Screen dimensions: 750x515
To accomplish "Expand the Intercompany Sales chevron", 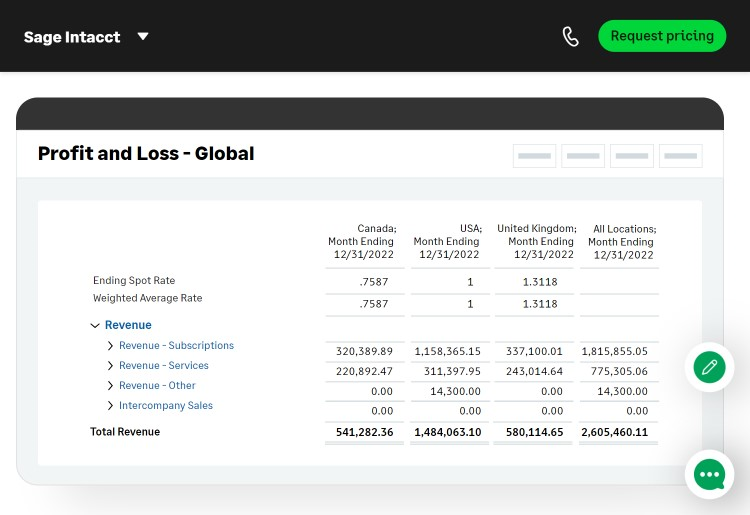I will [110, 406].
